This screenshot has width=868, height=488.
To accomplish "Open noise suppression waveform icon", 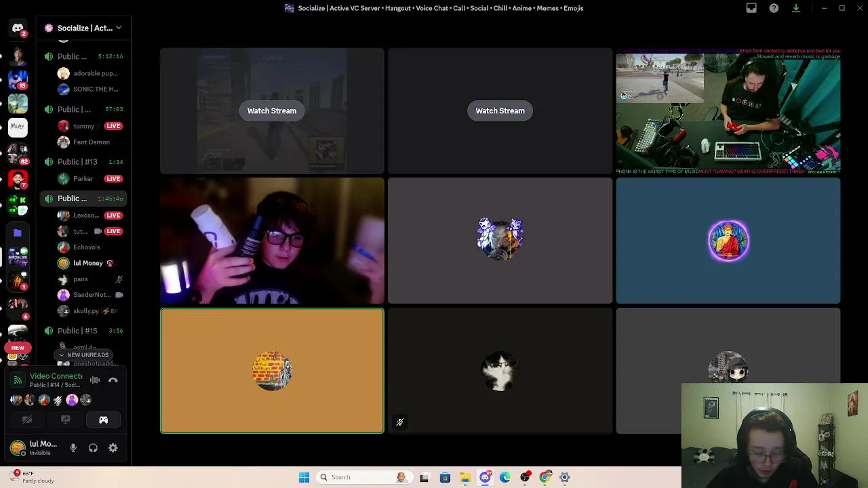I will [x=95, y=380].
